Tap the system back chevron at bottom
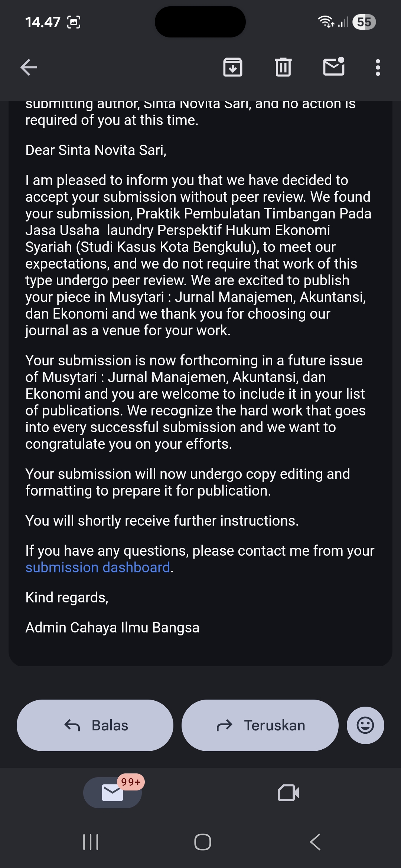 pos(315,842)
